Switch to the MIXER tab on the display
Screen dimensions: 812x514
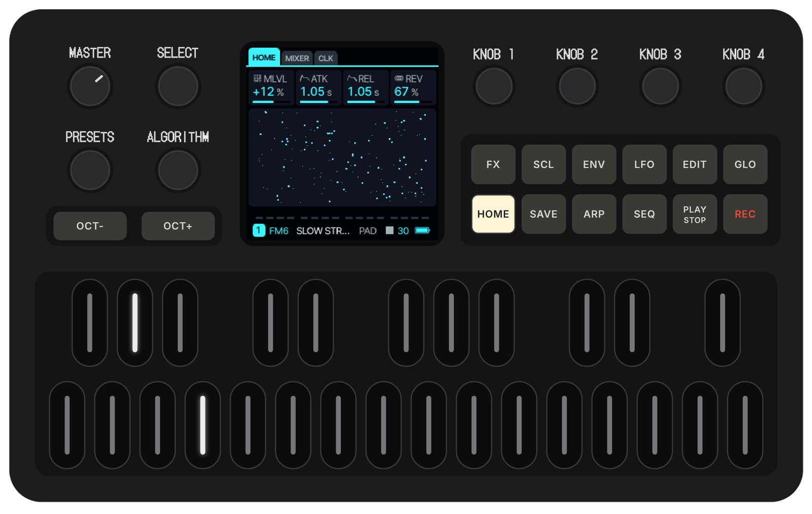(297, 58)
